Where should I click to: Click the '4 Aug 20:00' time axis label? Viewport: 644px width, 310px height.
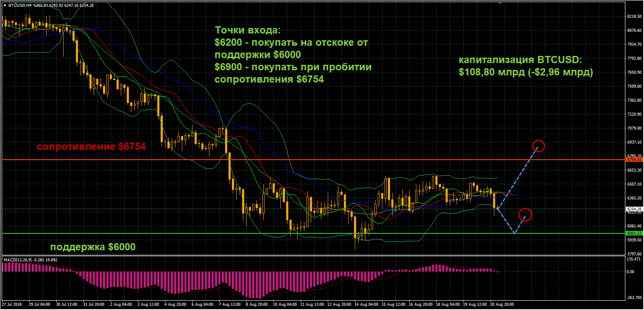coord(175,304)
